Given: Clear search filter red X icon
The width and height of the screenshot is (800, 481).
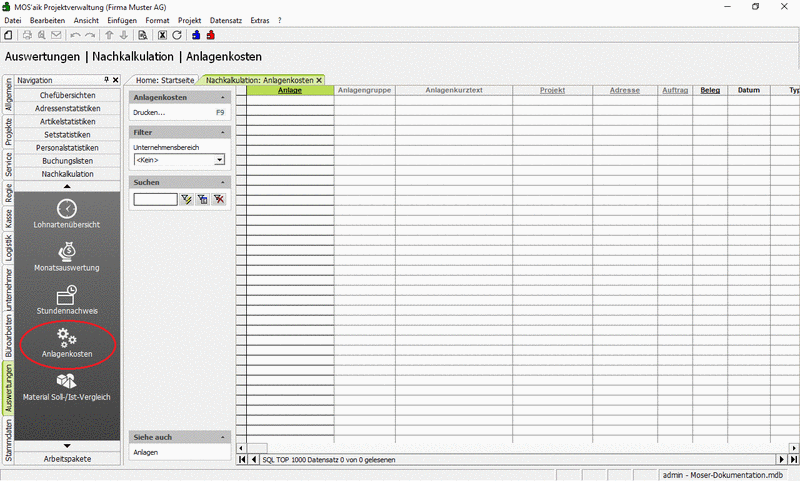Looking at the screenshot, I should [x=219, y=199].
